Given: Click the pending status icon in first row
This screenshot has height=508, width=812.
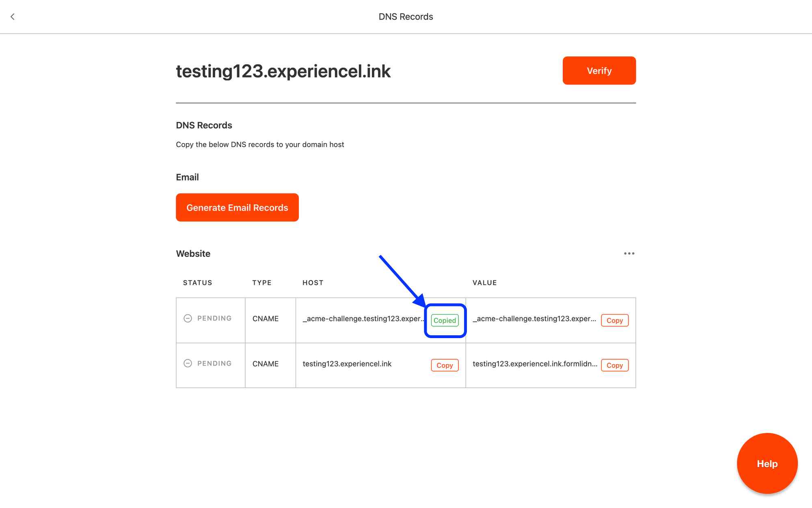Looking at the screenshot, I should click(x=188, y=318).
